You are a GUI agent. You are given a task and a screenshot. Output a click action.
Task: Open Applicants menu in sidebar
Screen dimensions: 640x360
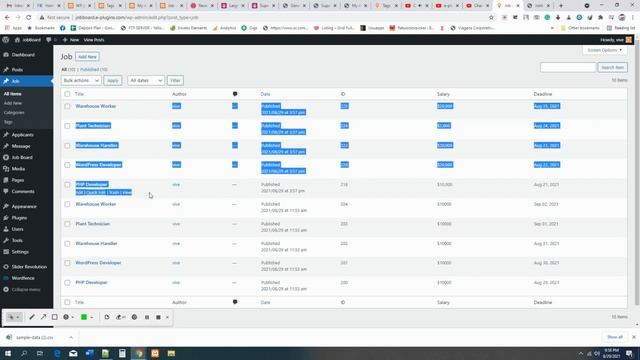pyautogui.click(x=22, y=135)
